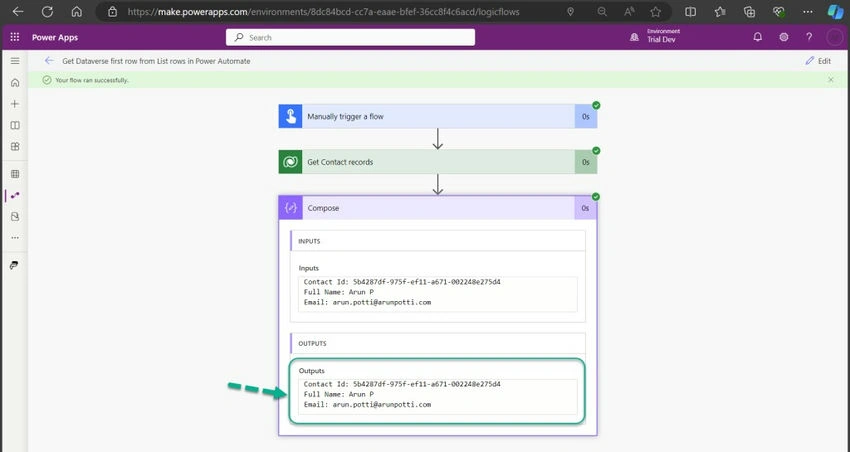Open the user account avatar
The height and width of the screenshot is (452, 850).
click(834, 37)
